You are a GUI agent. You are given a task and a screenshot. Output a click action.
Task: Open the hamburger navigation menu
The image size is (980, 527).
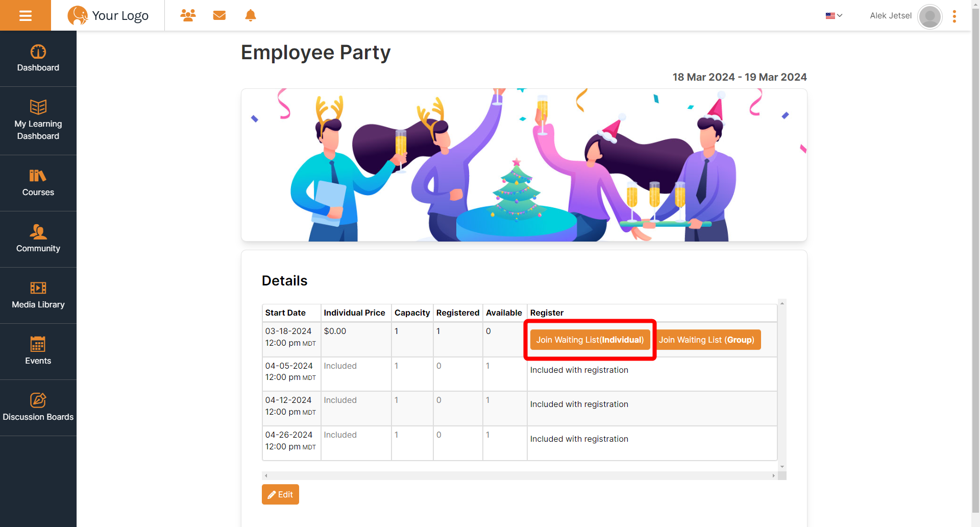(26, 15)
